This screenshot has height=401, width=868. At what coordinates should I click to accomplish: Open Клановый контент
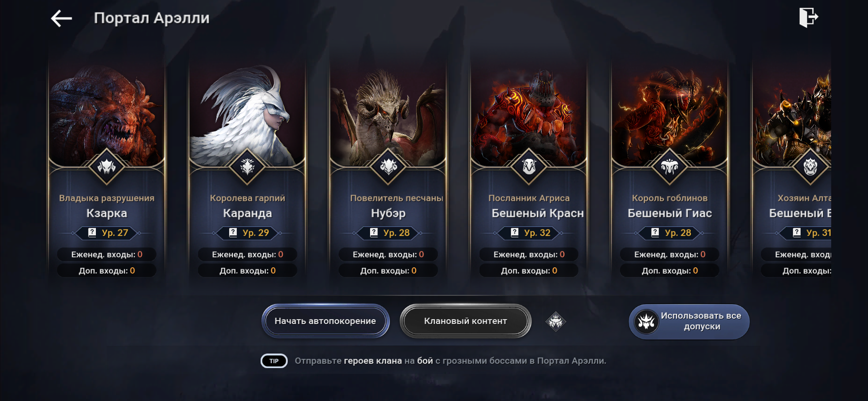[x=465, y=321]
